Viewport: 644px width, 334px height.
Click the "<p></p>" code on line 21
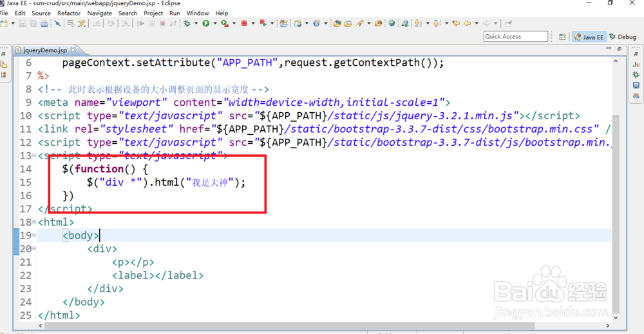pos(133,262)
